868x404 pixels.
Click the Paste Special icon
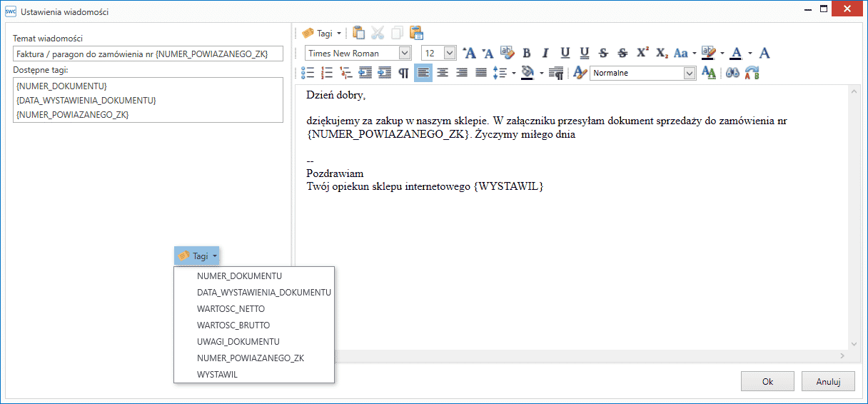(417, 33)
